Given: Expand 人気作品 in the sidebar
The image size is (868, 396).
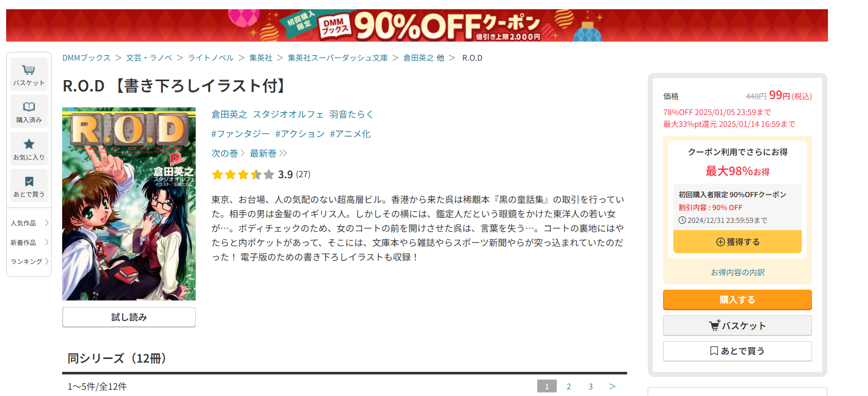Looking at the screenshot, I should coord(29,223).
